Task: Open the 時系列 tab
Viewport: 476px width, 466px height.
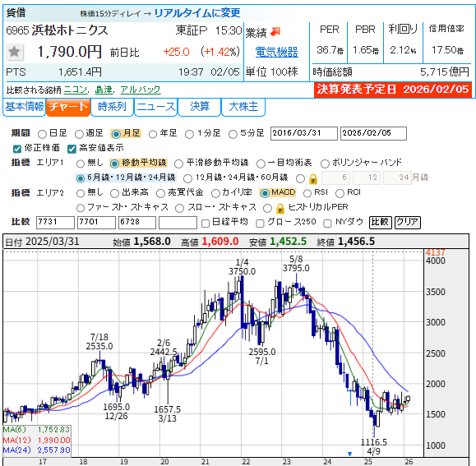Action: click(x=112, y=107)
